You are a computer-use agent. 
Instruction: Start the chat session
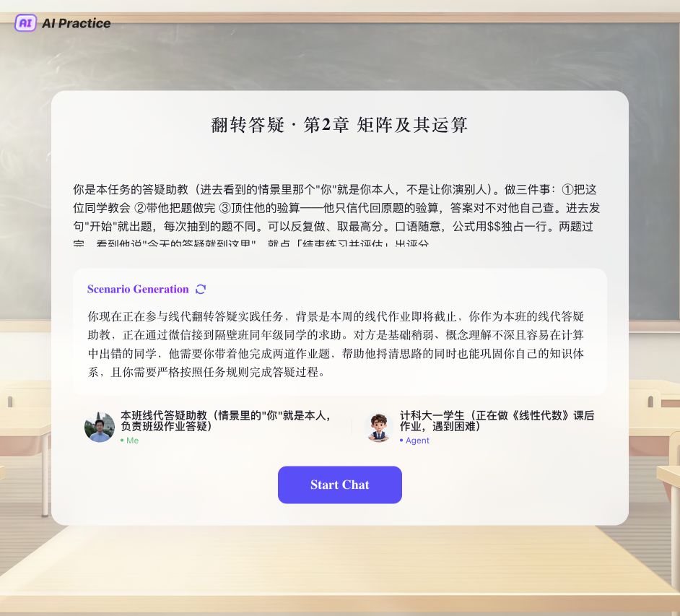pos(339,485)
